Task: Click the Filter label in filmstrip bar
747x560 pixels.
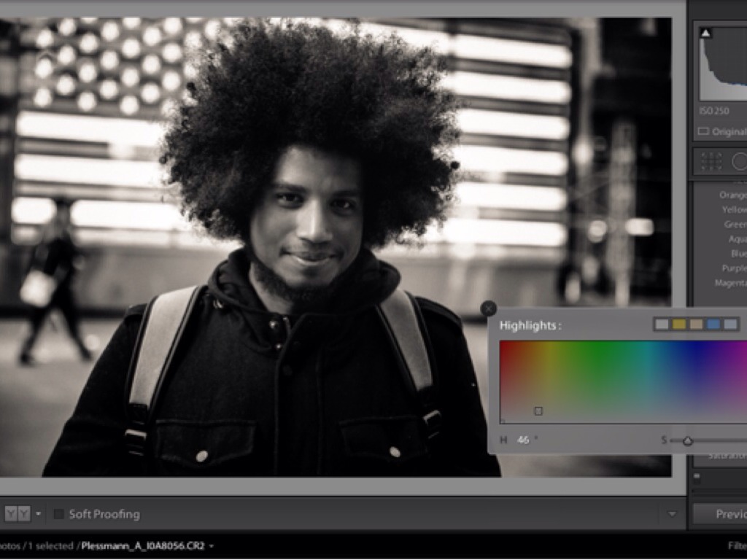Action: pos(737,545)
